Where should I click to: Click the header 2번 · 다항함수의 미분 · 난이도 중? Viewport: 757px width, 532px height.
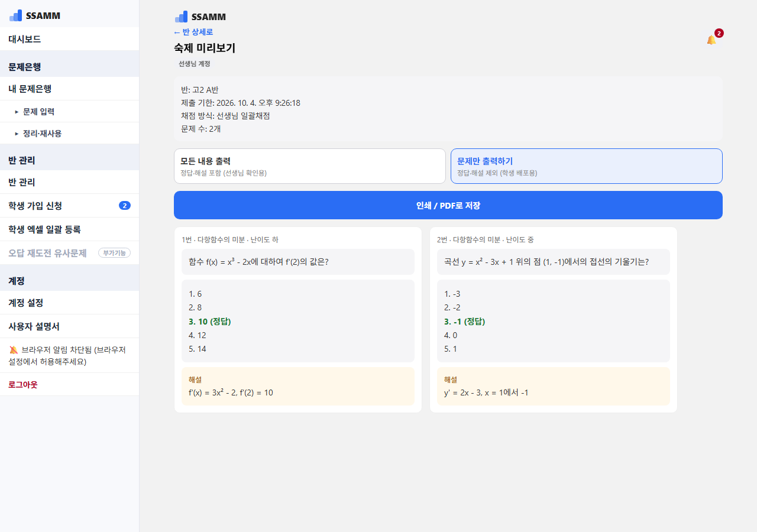486,239
